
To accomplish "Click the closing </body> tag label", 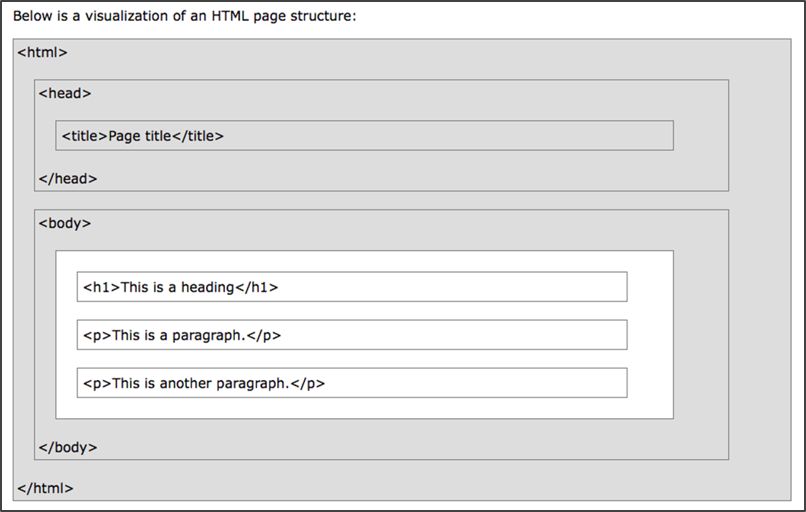I will [x=67, y=447].
